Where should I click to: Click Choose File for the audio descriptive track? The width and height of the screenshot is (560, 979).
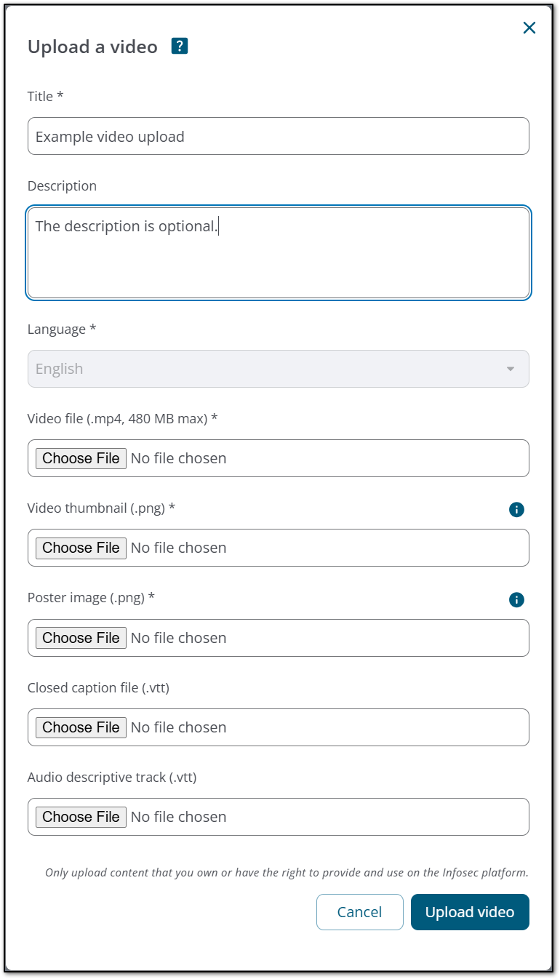point(81,816)
